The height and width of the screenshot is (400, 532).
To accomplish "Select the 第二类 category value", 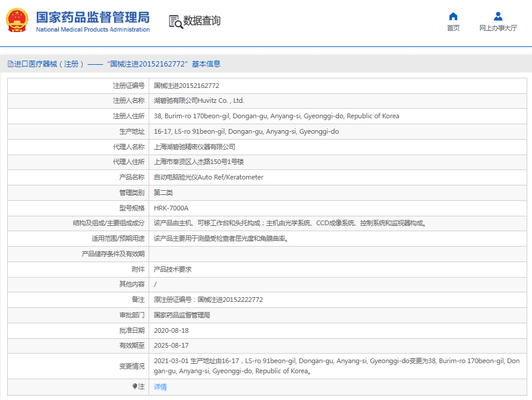I will pos(163,193).
